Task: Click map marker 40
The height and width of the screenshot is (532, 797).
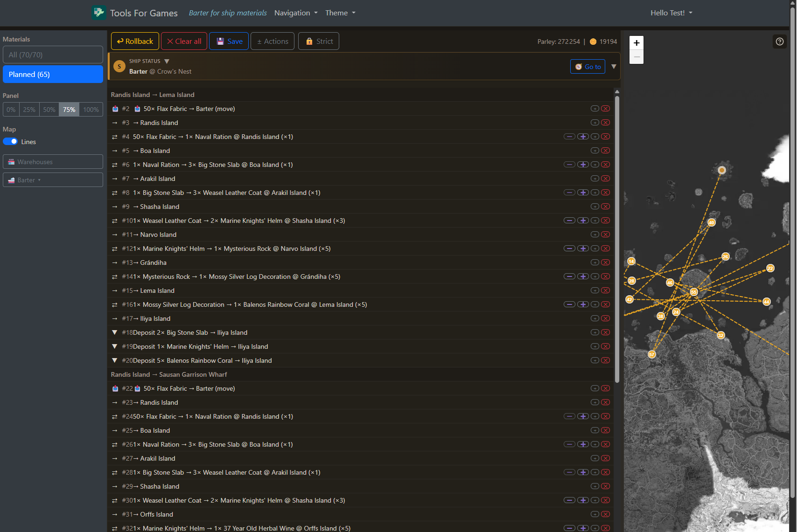Action: (x=712, y=222)
